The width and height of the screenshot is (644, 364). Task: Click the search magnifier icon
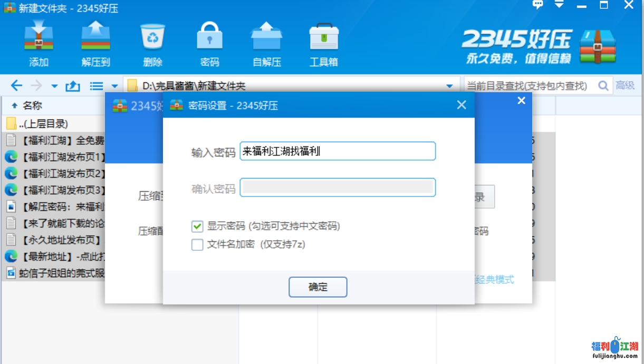603,85
